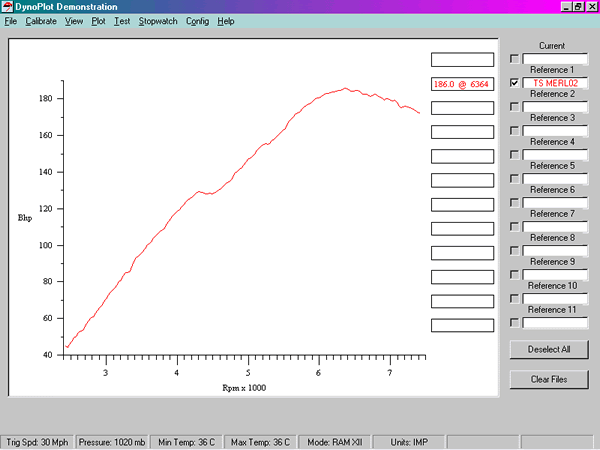This screenshot has height=450, width=600.
Task: Click the red power curve peak
Action: point(345,88)
